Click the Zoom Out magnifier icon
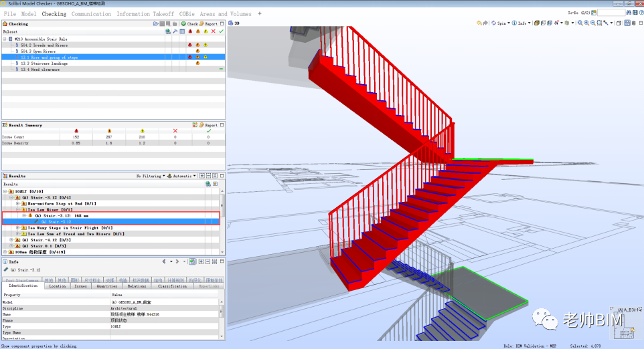 click(x=592, y=23)
